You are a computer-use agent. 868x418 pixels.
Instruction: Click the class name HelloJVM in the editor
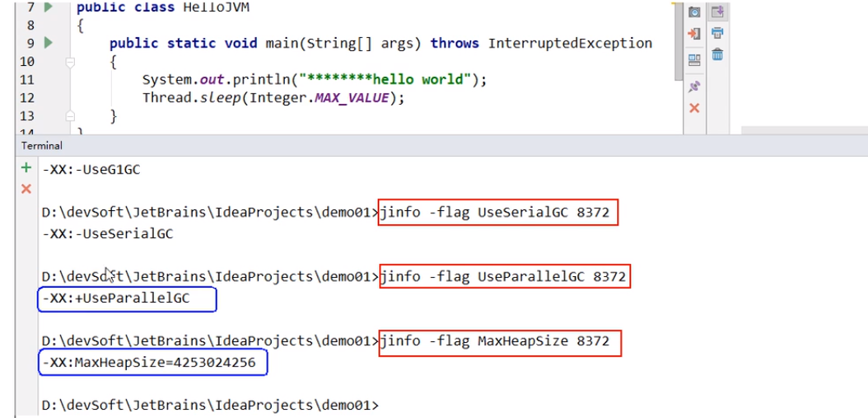pyautogui.click(x=218, y=7)
